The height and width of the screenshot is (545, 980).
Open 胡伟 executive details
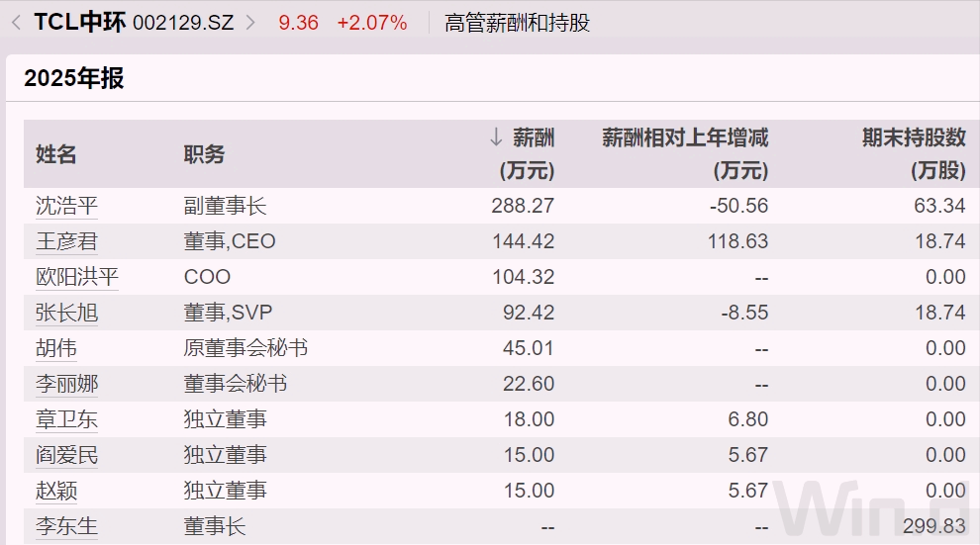point(56,348)
